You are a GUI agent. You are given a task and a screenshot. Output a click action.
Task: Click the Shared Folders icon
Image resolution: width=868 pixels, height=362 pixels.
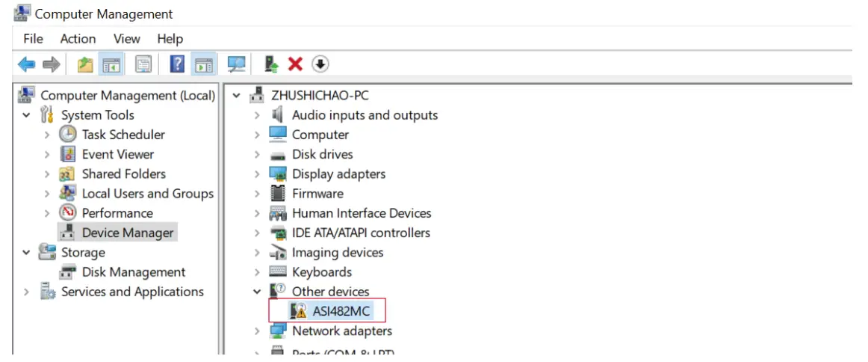click(67, 174)
